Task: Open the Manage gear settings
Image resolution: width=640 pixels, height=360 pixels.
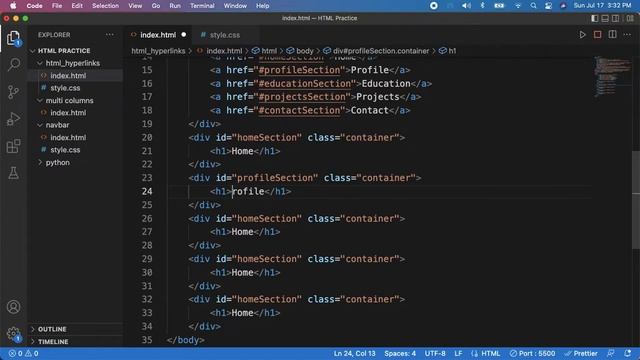Action: (x=13, y=334)
